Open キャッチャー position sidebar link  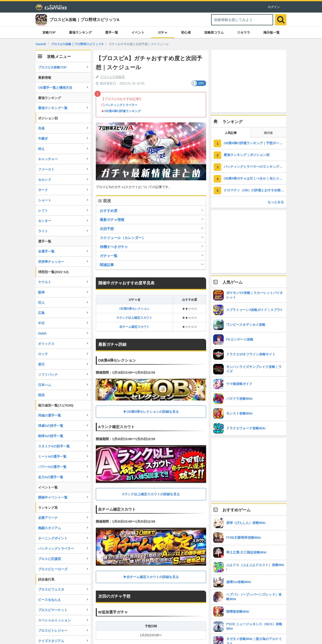click(63, 159)
